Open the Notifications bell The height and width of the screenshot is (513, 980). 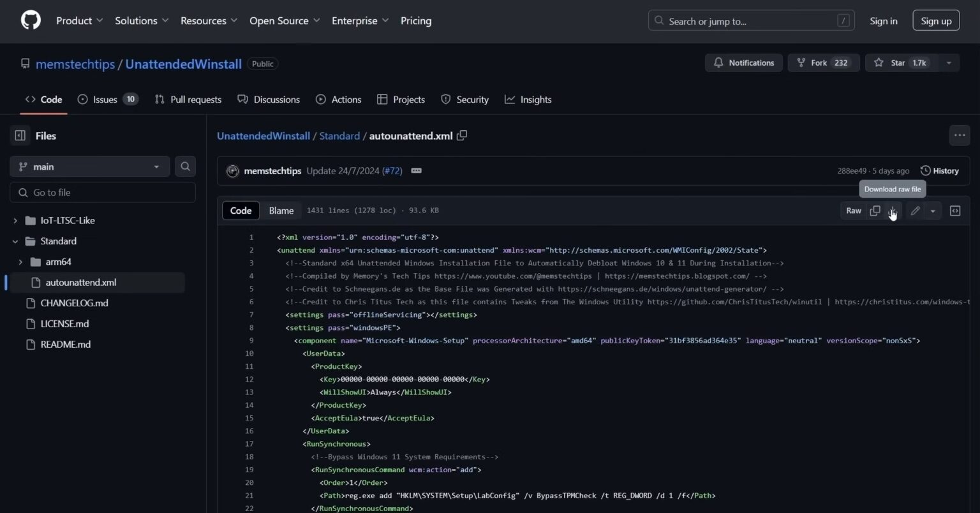click(718, 63)
